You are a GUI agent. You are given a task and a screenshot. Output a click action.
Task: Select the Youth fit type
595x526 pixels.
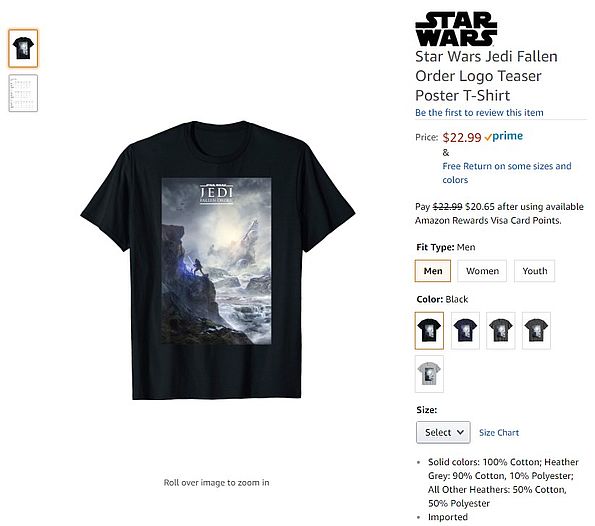[535, 271]
